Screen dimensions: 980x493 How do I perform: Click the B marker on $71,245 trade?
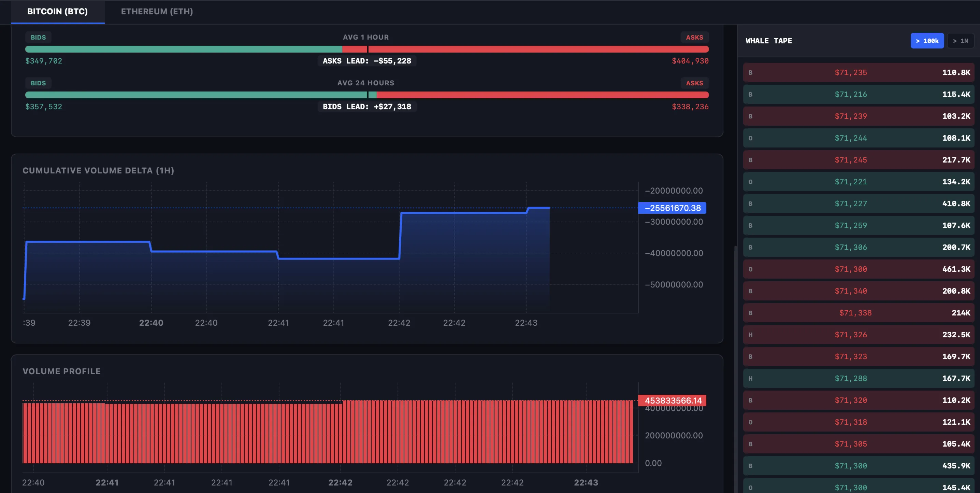[750, 160]
